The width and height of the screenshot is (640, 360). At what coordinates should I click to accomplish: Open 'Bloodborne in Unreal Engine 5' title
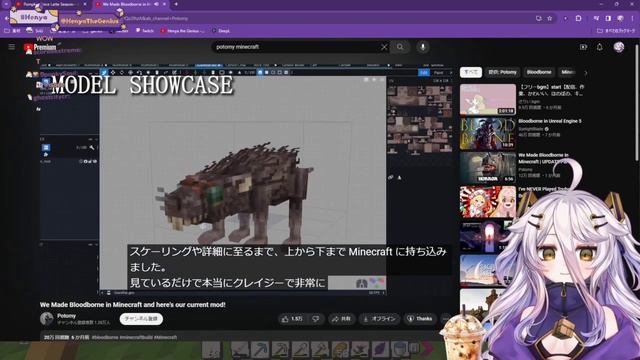[x=549, y=121]
